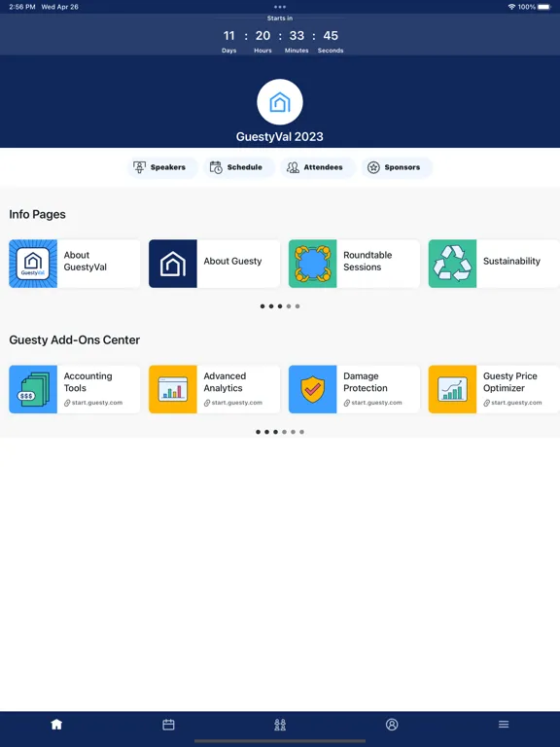Open the Speakers section
Screen dimensions: 560x747
(x=162, y=167)
